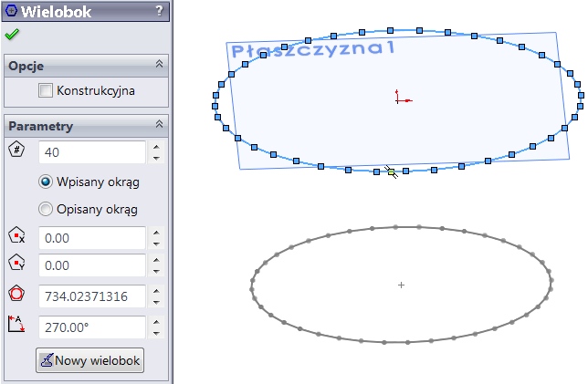The width and height of the screenshot is (588, 384).
Task: Increase center Y coordinate value
Action: point(156,260)
